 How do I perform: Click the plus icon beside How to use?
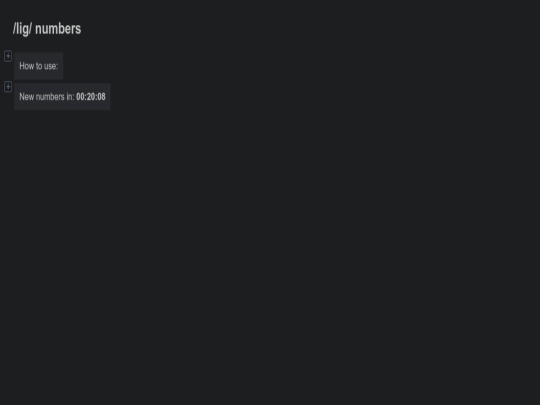point(8,56)
